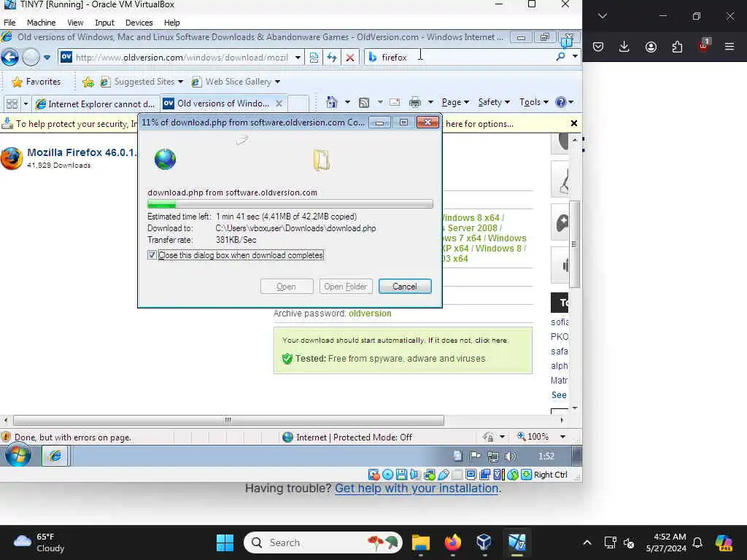Open Firefox downloads arrow icon
Image resolution: width=747 pixels, height=560 pixels.
pos(624,47)
